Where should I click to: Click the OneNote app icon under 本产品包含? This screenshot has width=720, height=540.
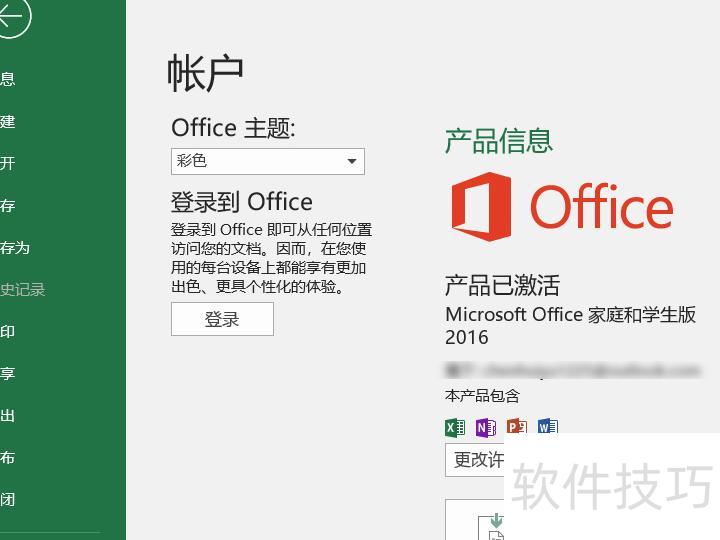click(x=486, y=428)
